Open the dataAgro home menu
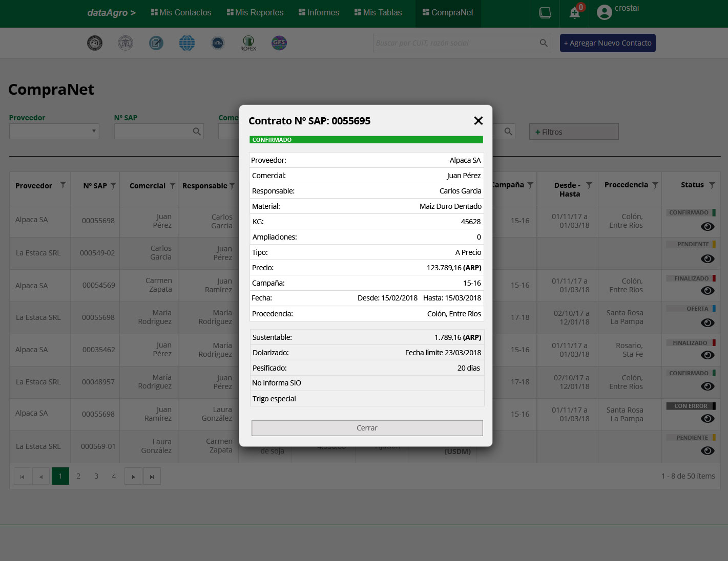728x561 pixels. pos(111,13)
